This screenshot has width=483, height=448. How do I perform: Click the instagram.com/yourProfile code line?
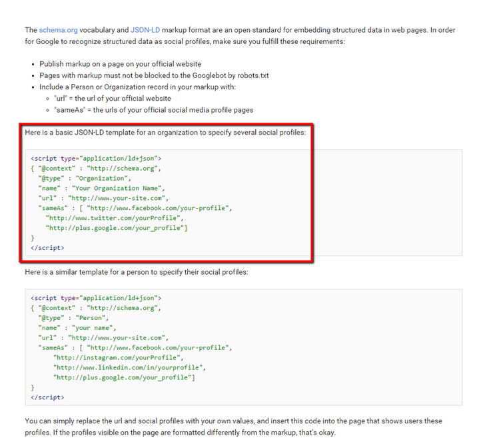[x=119, y=357]
